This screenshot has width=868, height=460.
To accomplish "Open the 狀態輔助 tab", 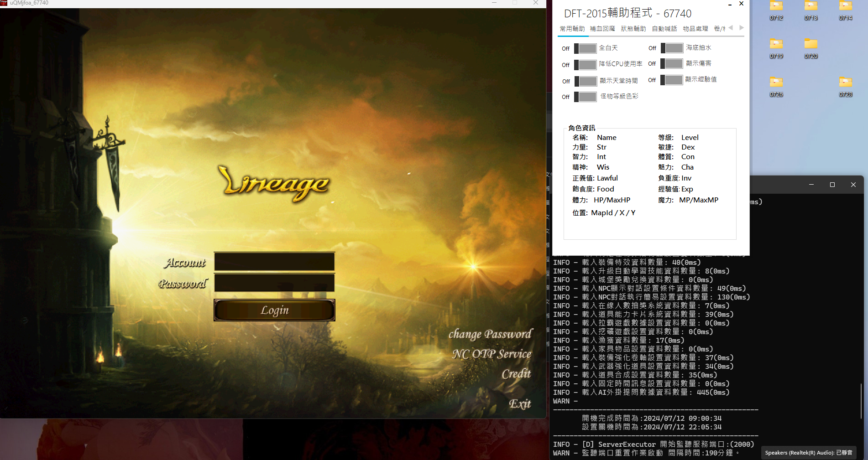I will [x=633, y=29].
